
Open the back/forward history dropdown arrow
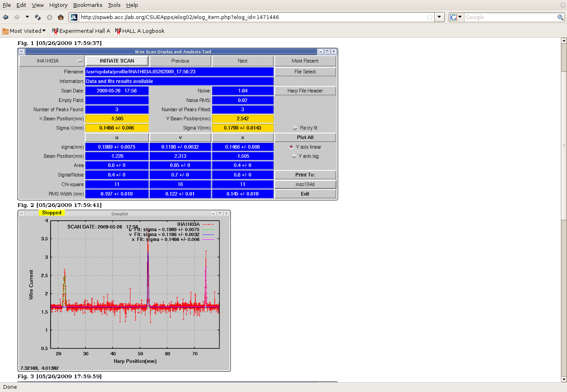tap(27, 17)
